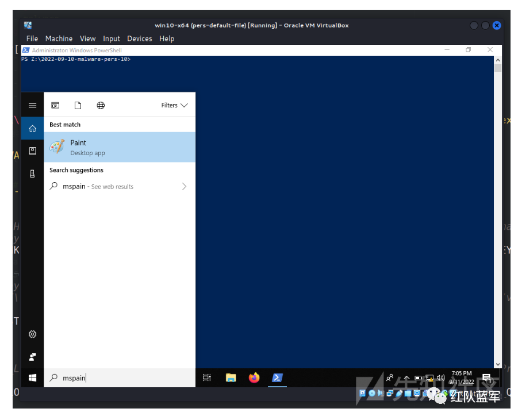Open VirtualBox View menu
Viewport: 518px width, 420px height.
pyautogui.click(x=87, y=38)
